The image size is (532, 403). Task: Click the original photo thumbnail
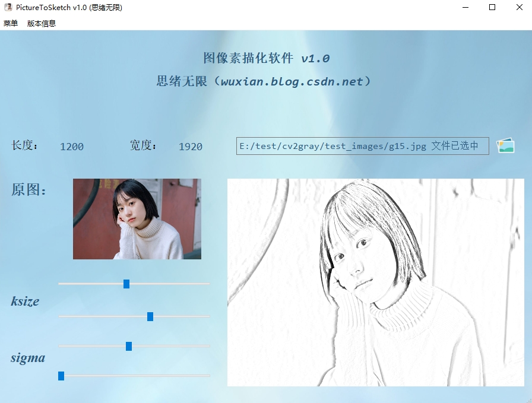(137, 219)
